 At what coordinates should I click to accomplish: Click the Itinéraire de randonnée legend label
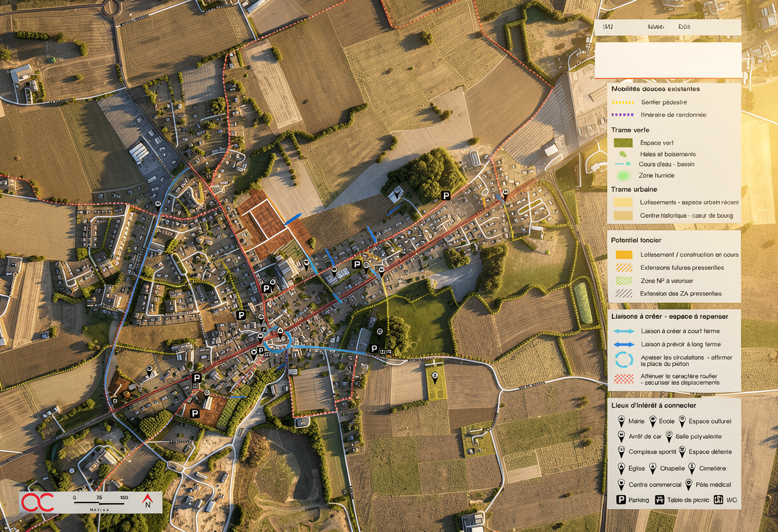673,115
